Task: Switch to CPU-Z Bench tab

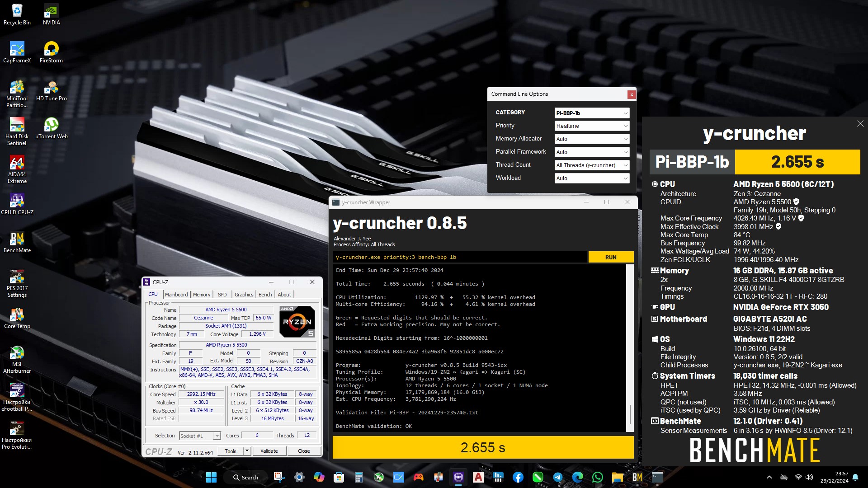Action: [x=265, y=295]
